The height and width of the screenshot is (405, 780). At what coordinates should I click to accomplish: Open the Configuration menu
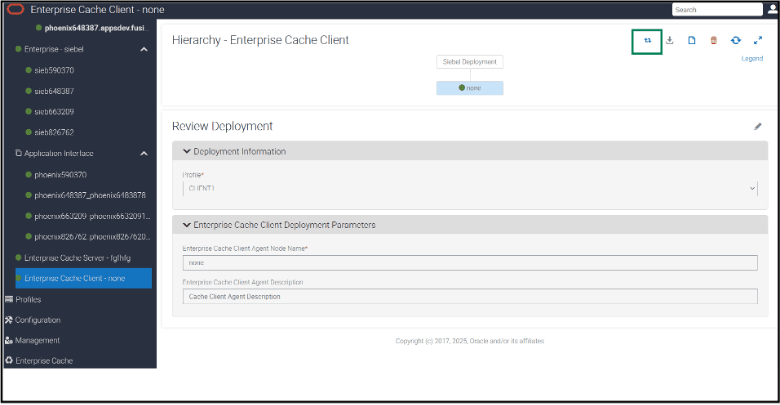pyautogui.click(x=37, y=320)
